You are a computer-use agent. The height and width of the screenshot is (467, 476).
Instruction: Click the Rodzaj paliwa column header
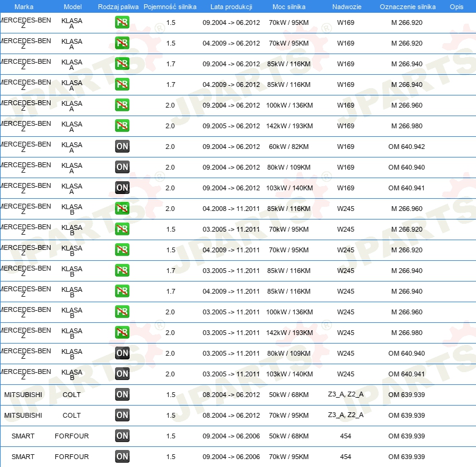tap(117, 7)
